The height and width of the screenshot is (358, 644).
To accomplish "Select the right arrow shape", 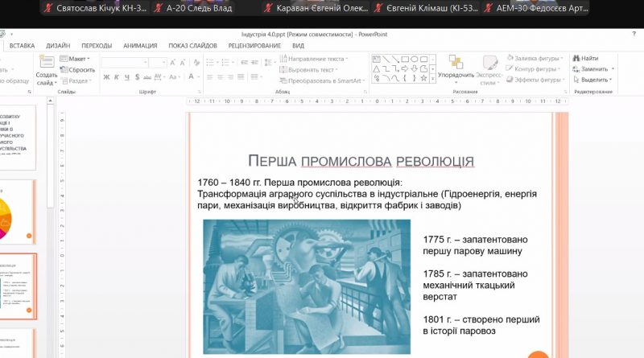I will pyautogui.click(x=405, y=69).
